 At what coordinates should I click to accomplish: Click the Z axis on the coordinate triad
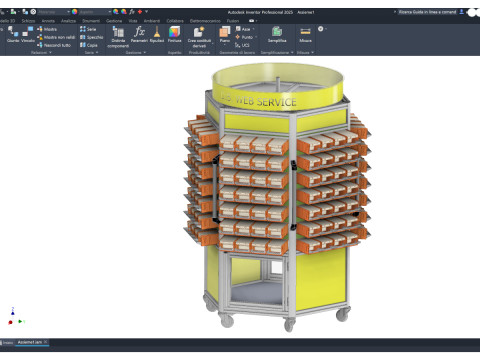(x=13, y=311)
